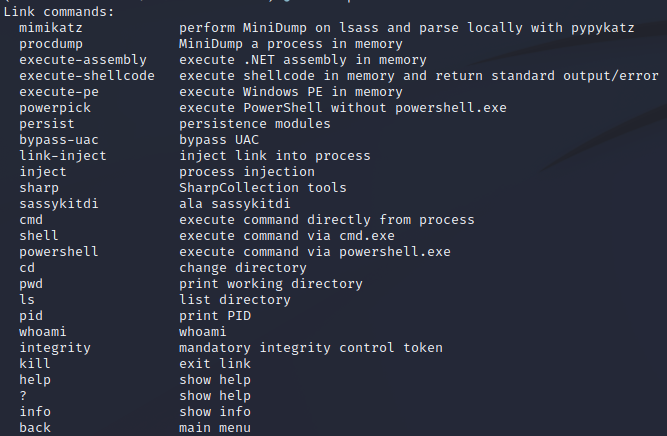Click the sharp command name
The height and width of the screenshot is (436, 667).
[39, 188]
